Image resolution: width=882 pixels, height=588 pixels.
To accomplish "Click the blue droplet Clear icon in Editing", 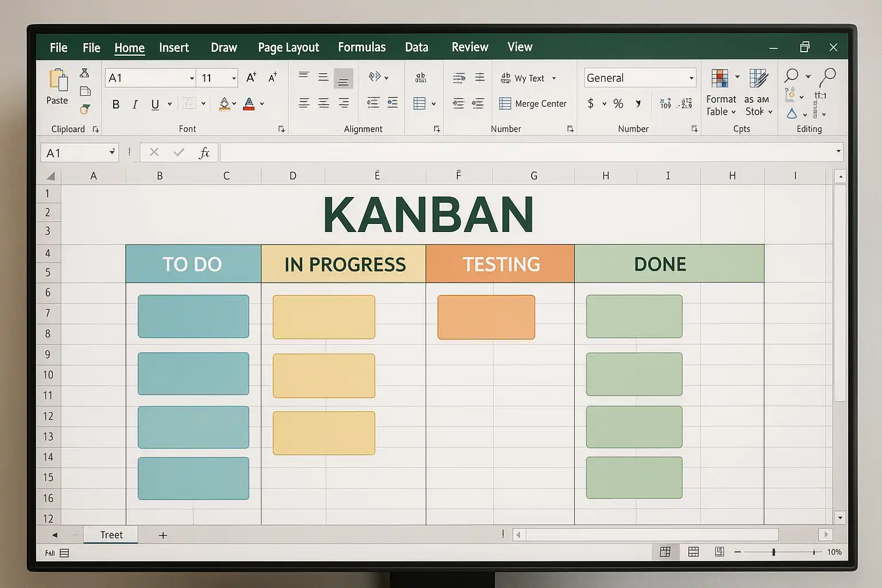I will point(792,114).
